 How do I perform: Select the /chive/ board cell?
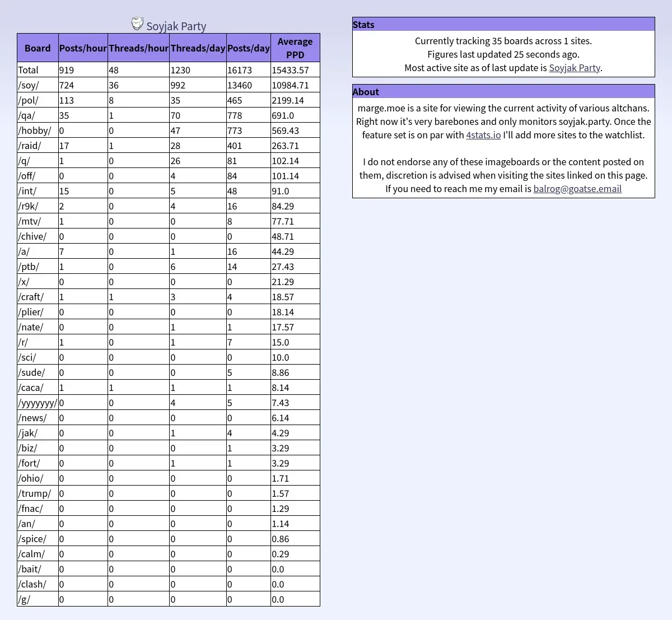[38, 236]
